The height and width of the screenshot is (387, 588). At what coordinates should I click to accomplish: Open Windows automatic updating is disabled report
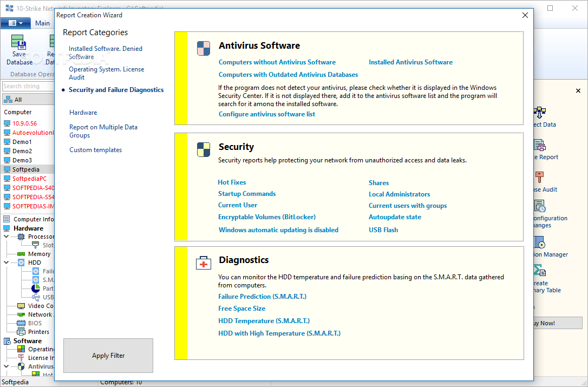click(x=278, y=230)
